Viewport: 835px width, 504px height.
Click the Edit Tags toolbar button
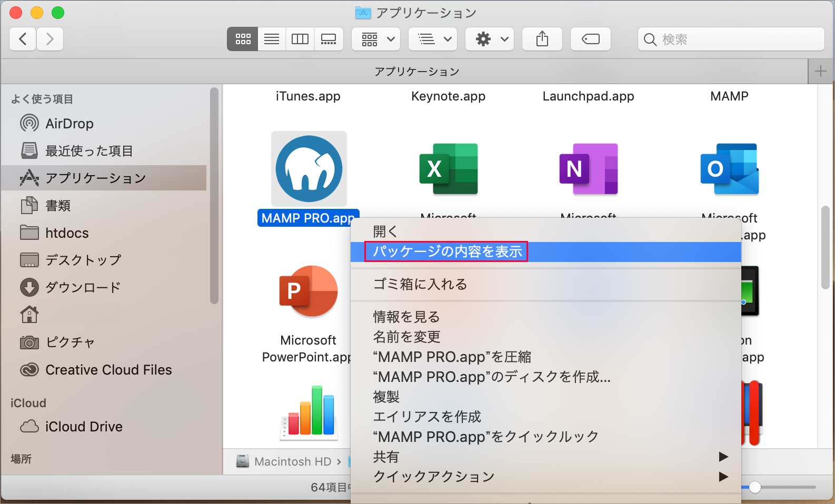(x=591, y=39)
